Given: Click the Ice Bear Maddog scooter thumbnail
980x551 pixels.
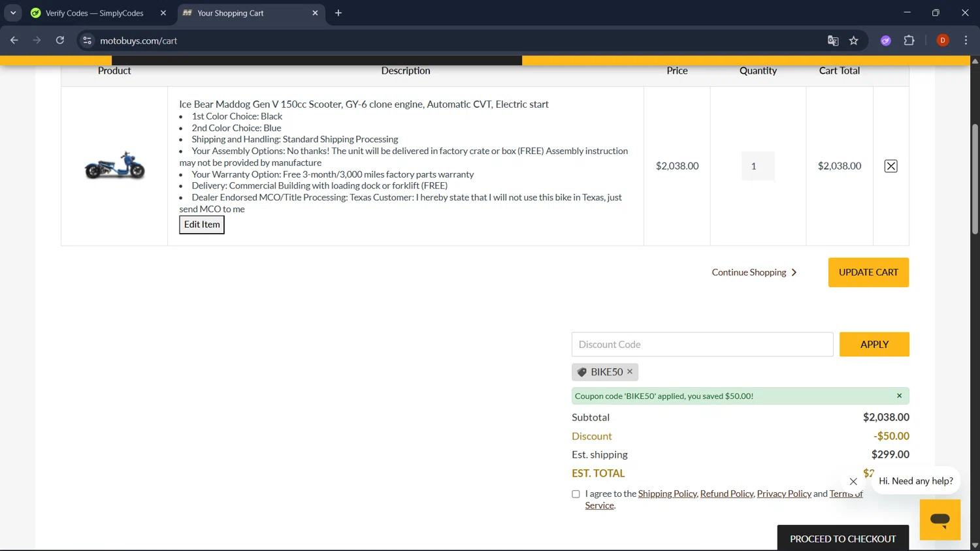Looking at the screenshot, I should point(114,166).
